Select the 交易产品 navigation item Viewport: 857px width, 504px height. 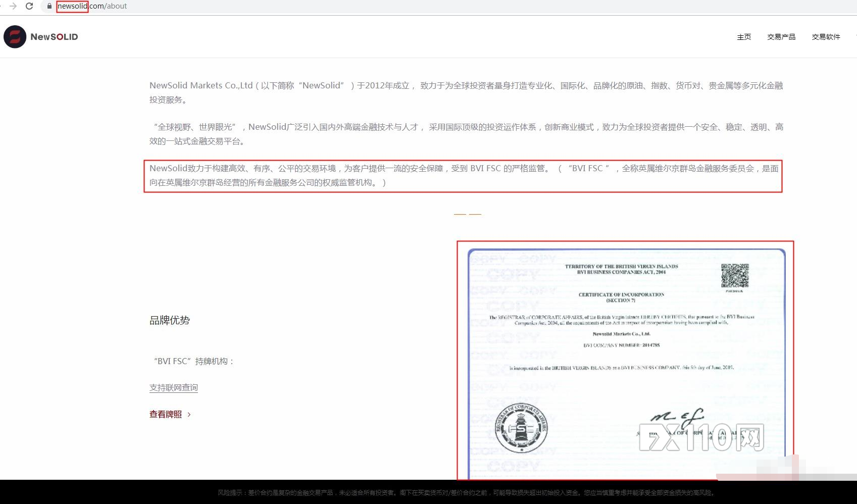[781, 36]
